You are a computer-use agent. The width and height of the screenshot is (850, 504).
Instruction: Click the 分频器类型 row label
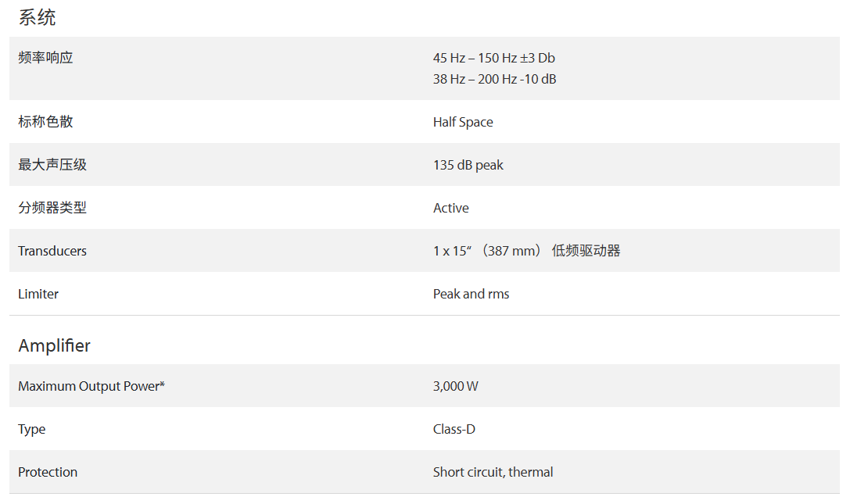(x=52, y=208)
